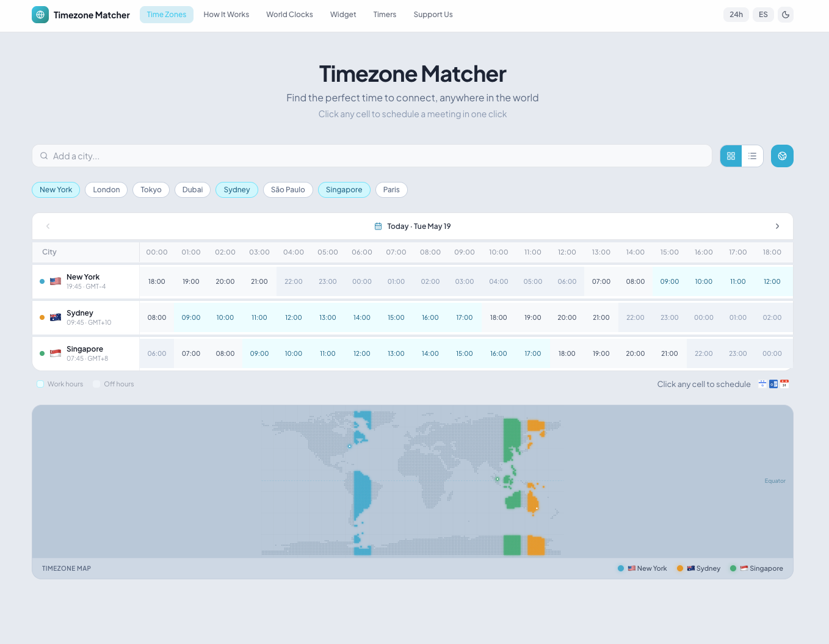The height and width of the screenshot is (644, 829).
Task: Click Today · Tue May 19 date label
Action: pyautogui.click(x=419, y=226)
